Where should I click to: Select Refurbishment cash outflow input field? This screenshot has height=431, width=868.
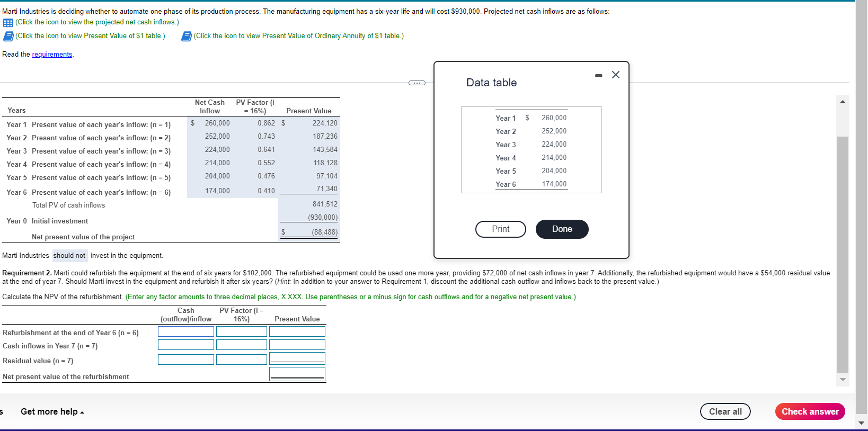click(x=186, y=331)
